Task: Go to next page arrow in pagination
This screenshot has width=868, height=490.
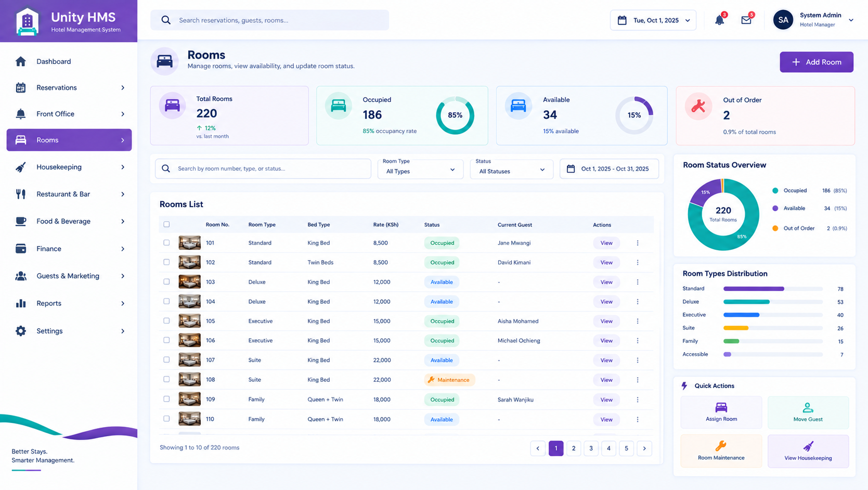Action: (x=644, y=448)
